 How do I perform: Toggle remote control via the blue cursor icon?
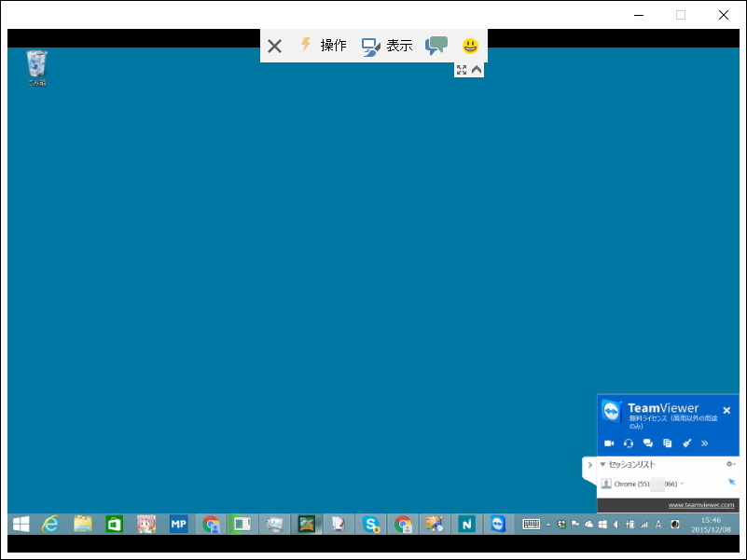tap(731, 482)
